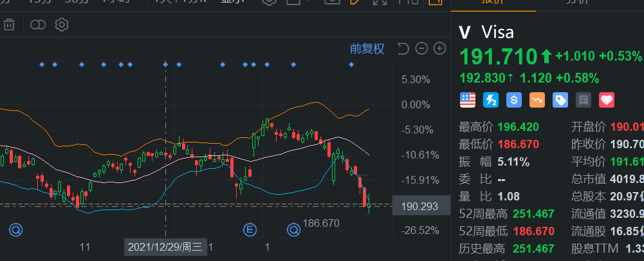The image size is (644, 261).
Task: Click the 昨收价 label
Action: 588,144
